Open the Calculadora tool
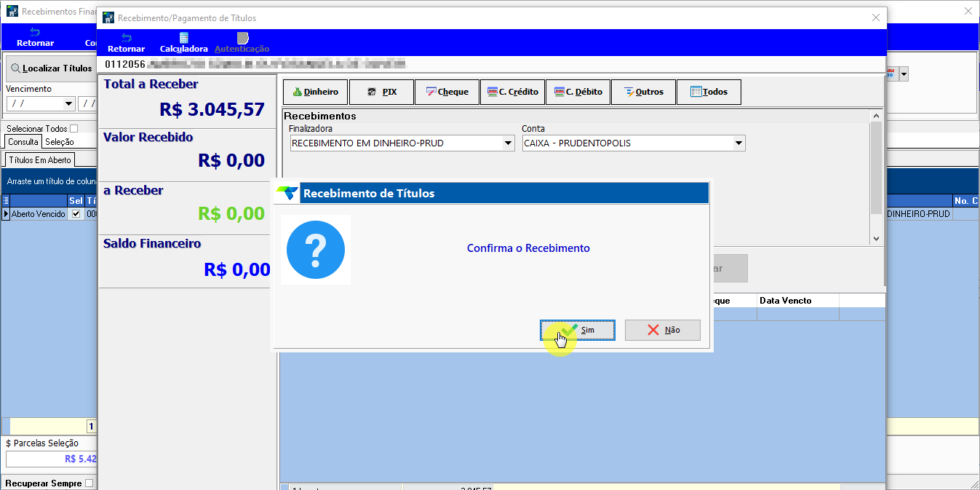Viewport: 980px width, 490px height. [183, 43]
